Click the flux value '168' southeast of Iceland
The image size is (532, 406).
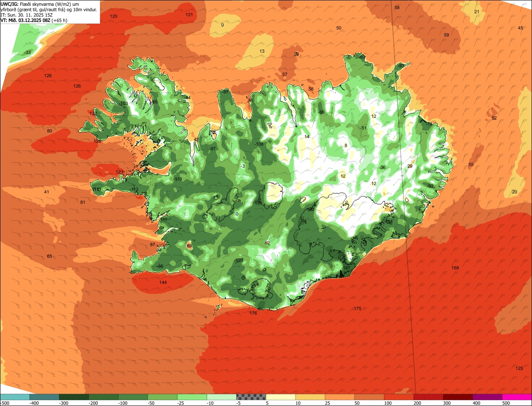(455, 268)
